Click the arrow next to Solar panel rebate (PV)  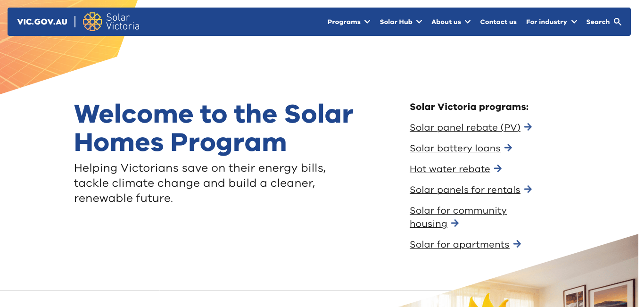coord(528,127)
